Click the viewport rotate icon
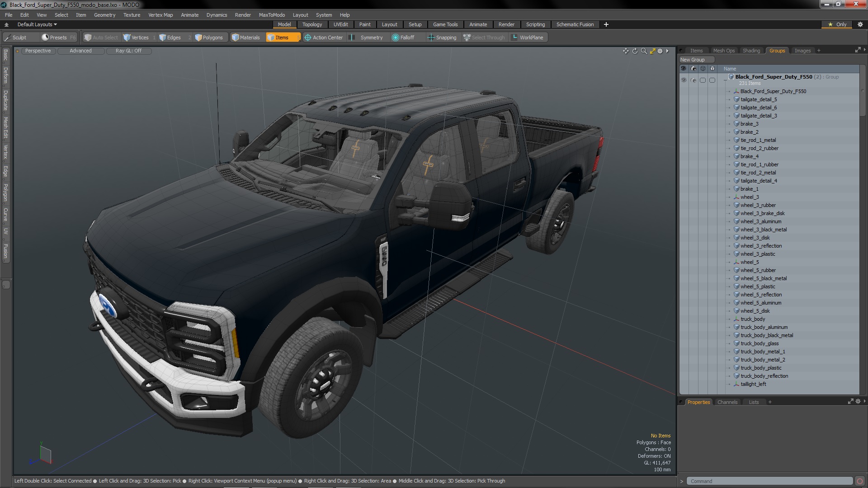This screenshot has width=868, height=488. tap(635, 51)
